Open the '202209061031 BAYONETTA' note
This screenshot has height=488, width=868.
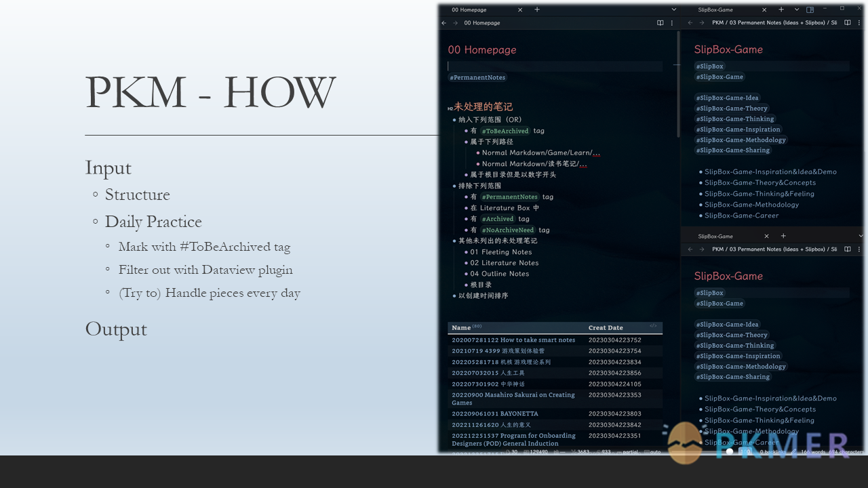coord(495,413)
